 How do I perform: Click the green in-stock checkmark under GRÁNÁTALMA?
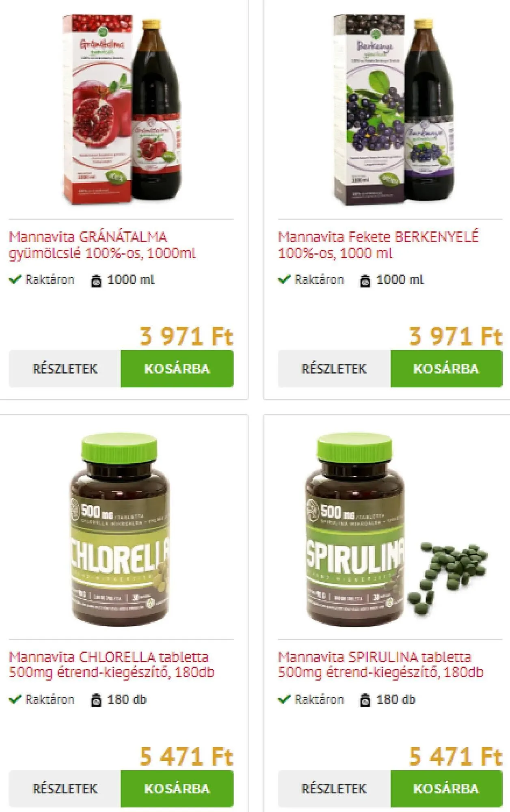click(x=15, y=279)
